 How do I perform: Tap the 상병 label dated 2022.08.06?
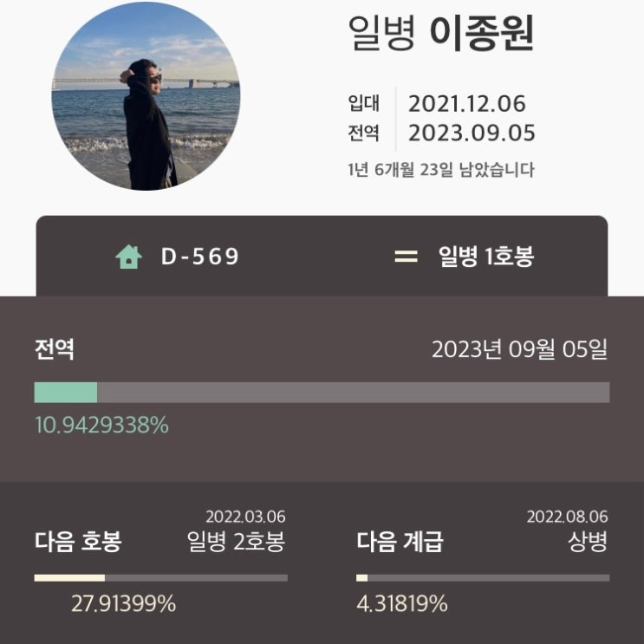(x=588, y=542)
